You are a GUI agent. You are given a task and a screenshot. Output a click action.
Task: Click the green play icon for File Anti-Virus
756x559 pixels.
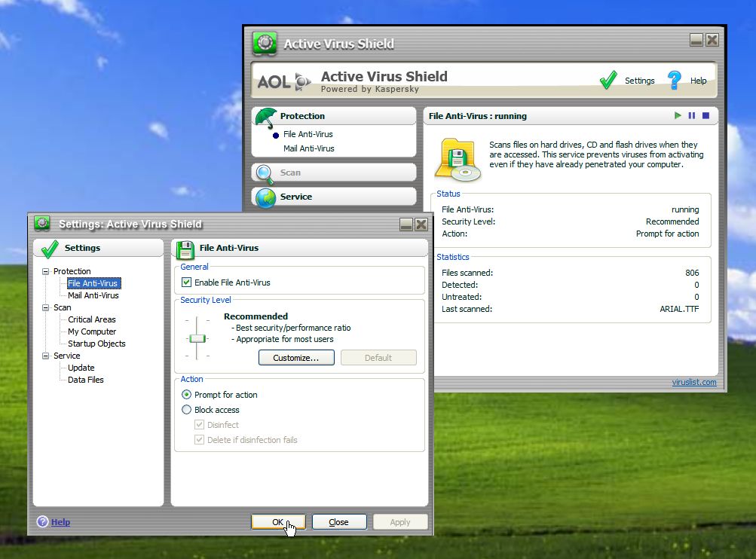point(678,116)
